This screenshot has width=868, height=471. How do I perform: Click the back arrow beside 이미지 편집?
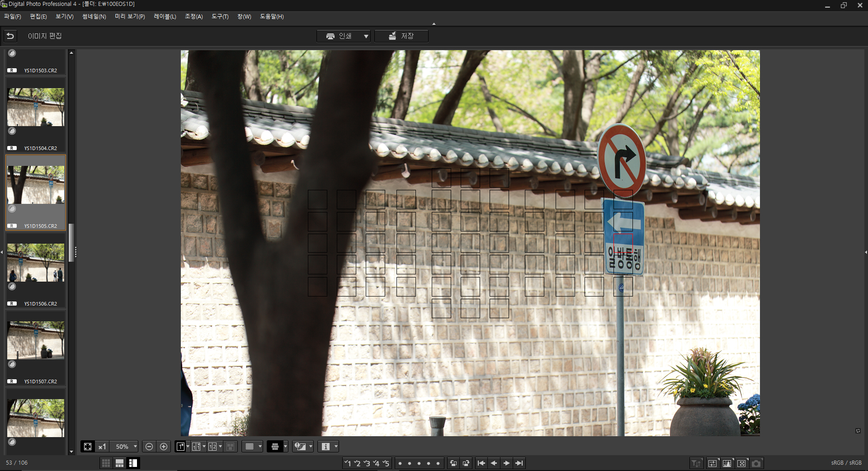(10, 36)
